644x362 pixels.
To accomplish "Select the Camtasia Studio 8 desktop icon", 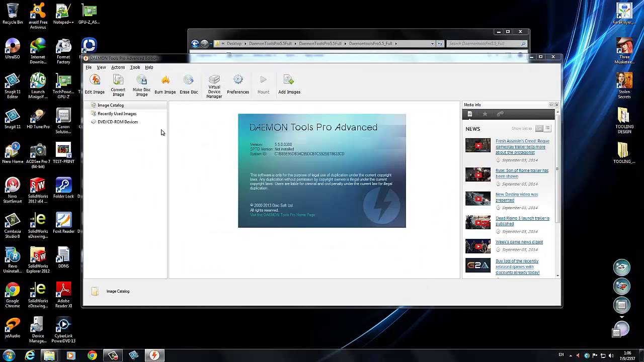I will point(13,226).
